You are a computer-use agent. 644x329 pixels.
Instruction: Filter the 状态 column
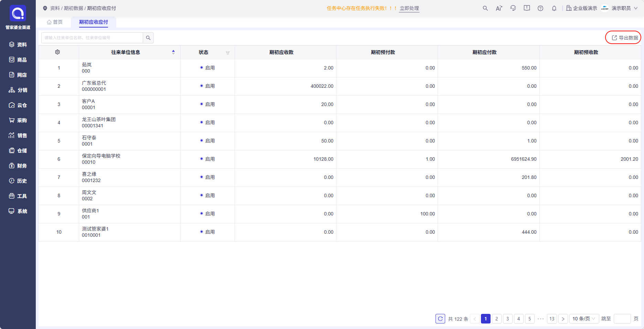point(228,53)
